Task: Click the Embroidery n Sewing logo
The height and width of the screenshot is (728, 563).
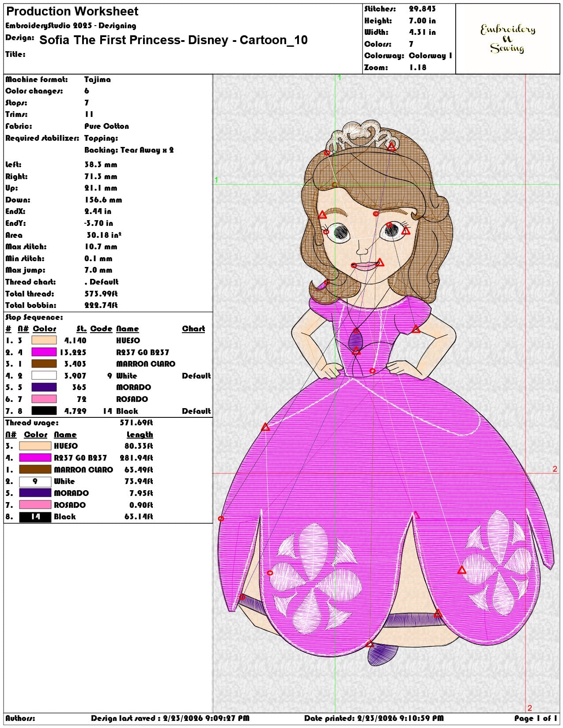Action: (508, 38)
